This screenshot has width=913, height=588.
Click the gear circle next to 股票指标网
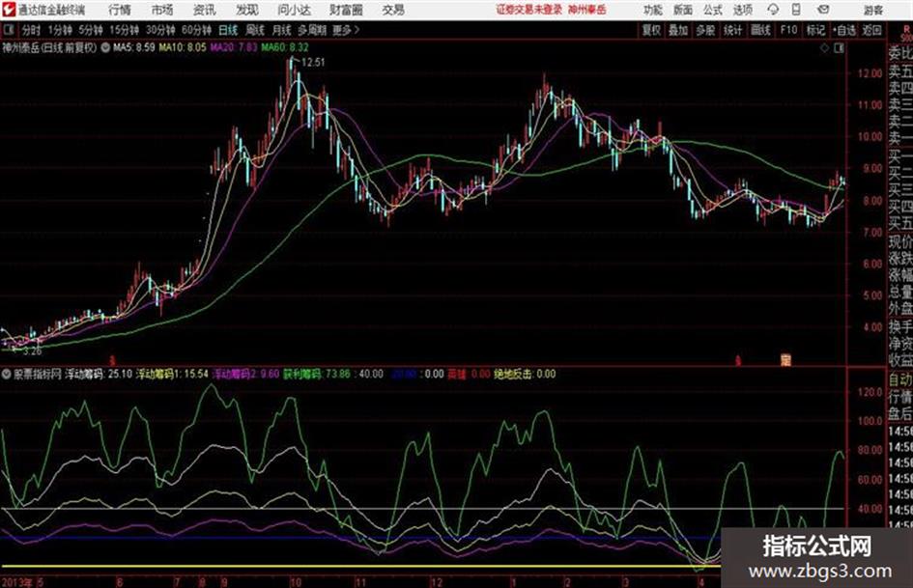(x=7, y=374)
